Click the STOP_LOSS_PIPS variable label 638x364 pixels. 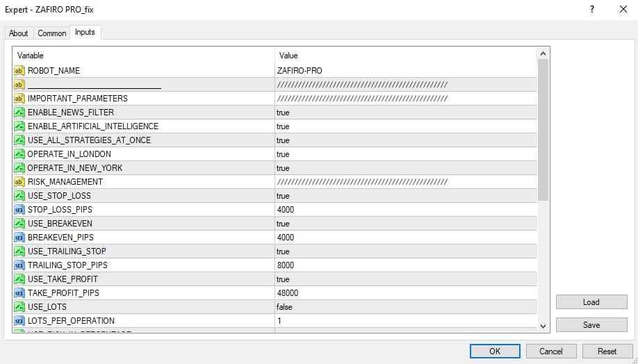(60, 210)
